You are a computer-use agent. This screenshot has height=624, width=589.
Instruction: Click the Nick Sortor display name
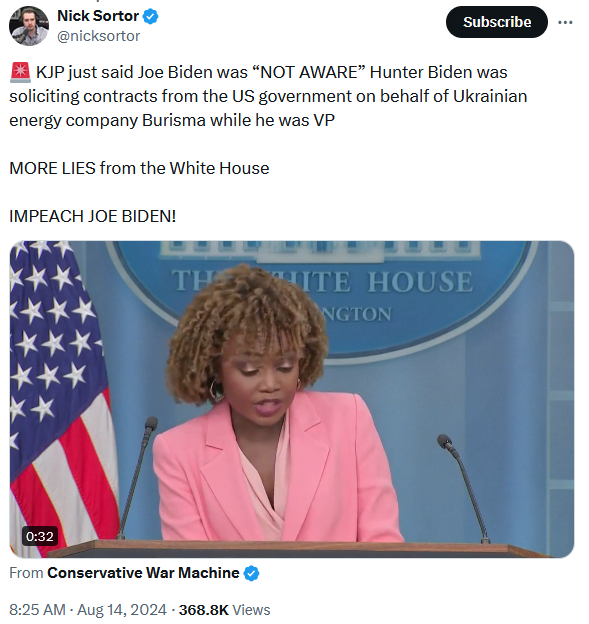pos(98,16)
